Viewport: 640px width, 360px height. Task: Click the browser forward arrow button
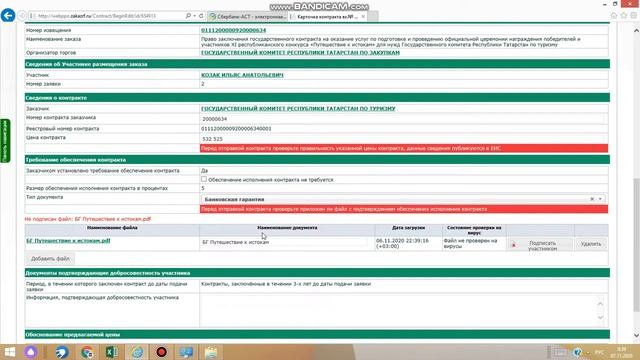(22, 16)
